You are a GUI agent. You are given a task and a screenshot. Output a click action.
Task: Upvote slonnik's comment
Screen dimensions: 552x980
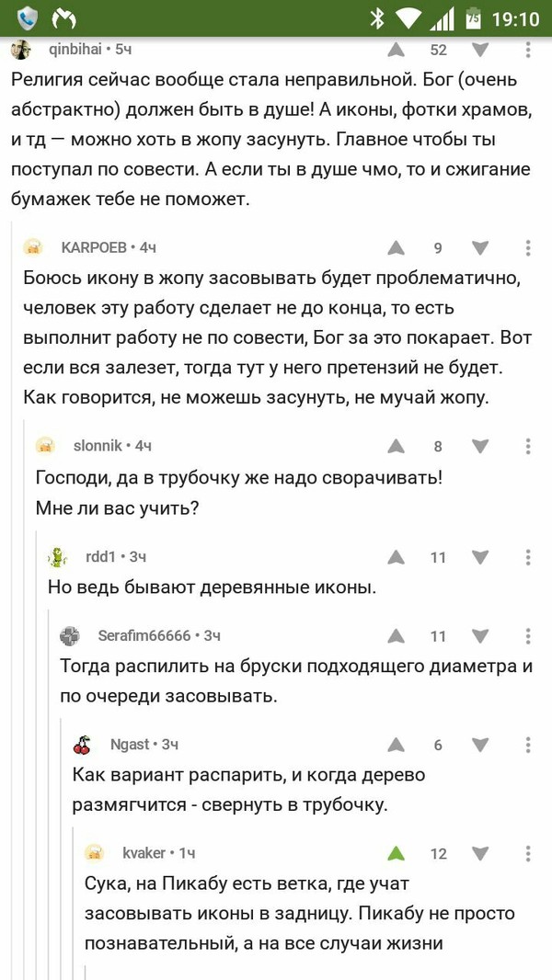coord(396,446)
